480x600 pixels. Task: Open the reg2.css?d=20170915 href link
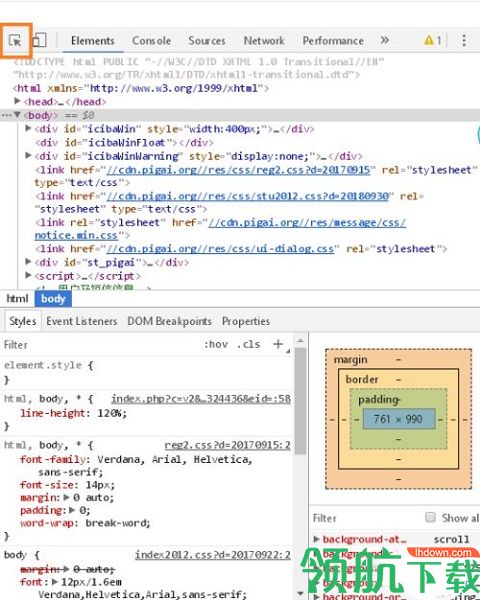(x=238, y=170)
